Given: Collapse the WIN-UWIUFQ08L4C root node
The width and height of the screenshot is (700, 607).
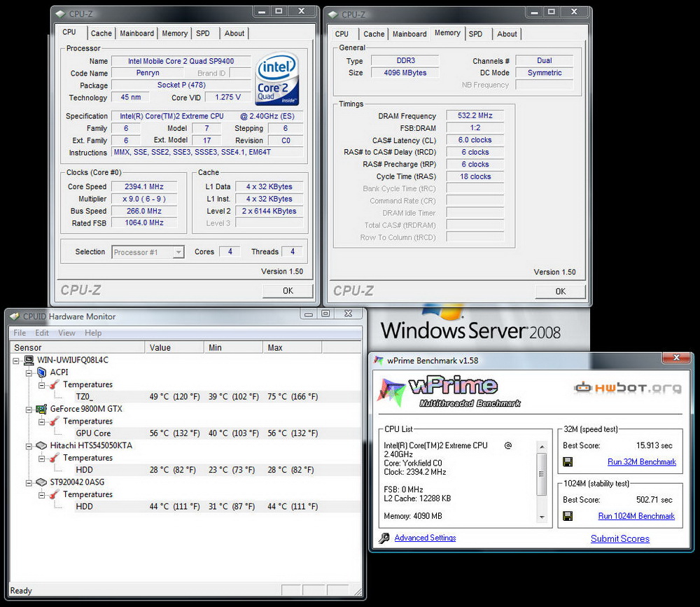Looking at the screenshot, I should click(x=16, y=361).
